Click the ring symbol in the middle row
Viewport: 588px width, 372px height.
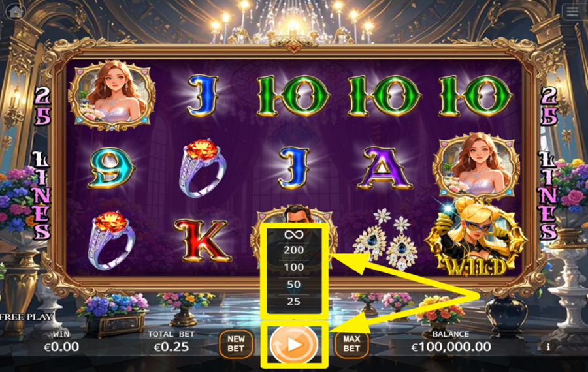pos(203,168)
